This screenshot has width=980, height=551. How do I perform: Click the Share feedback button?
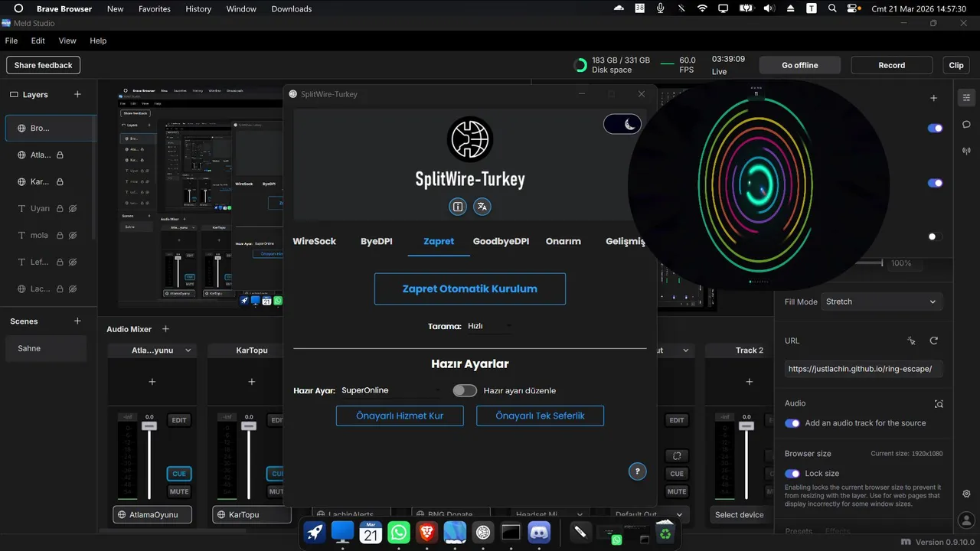pos(44,65)
